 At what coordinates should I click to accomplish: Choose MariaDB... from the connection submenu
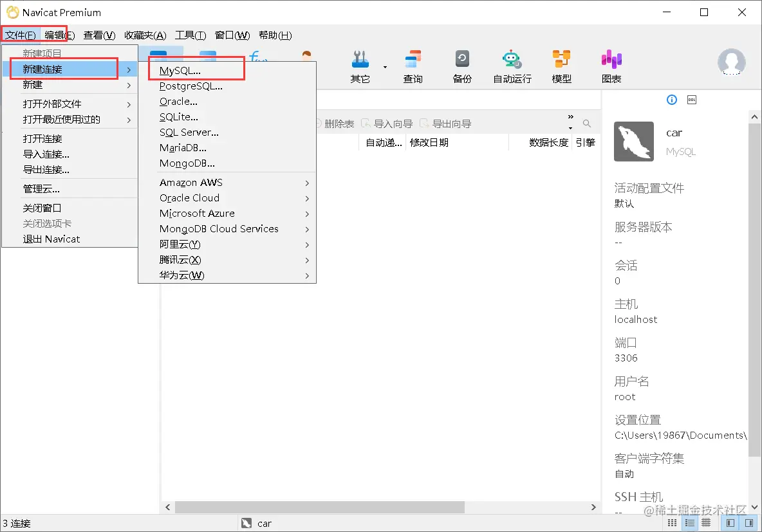[x=227, y=148]
